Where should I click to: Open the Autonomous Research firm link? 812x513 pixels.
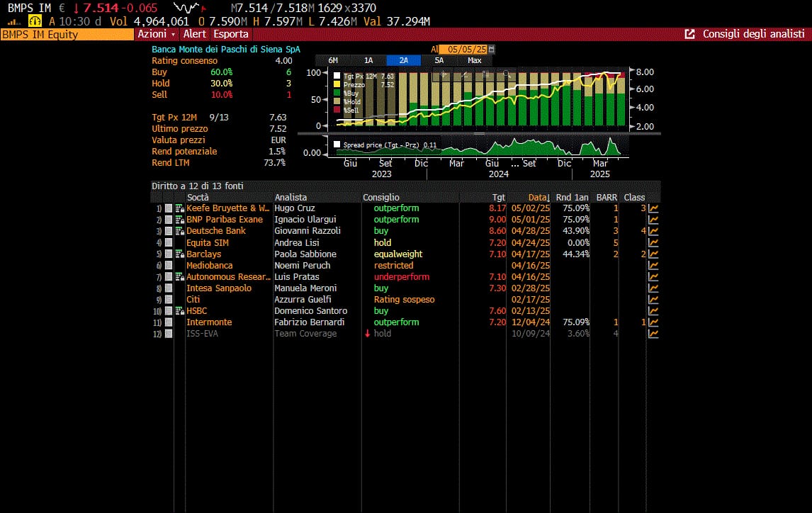pyautogui.click(x=228, y=276)
